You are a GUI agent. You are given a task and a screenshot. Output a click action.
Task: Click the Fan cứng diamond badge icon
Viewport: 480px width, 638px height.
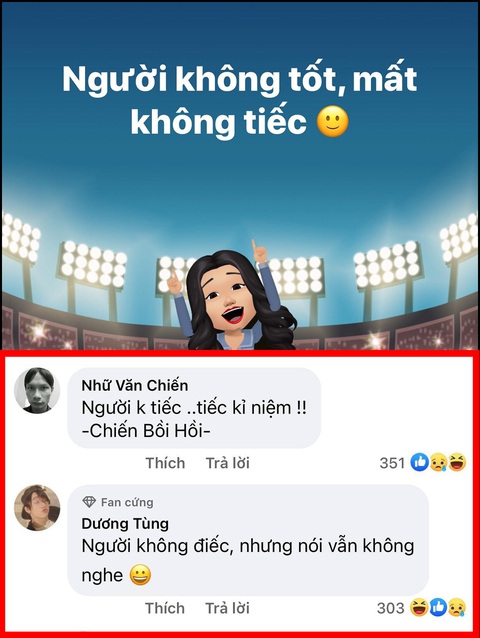(x=89, y=502)
